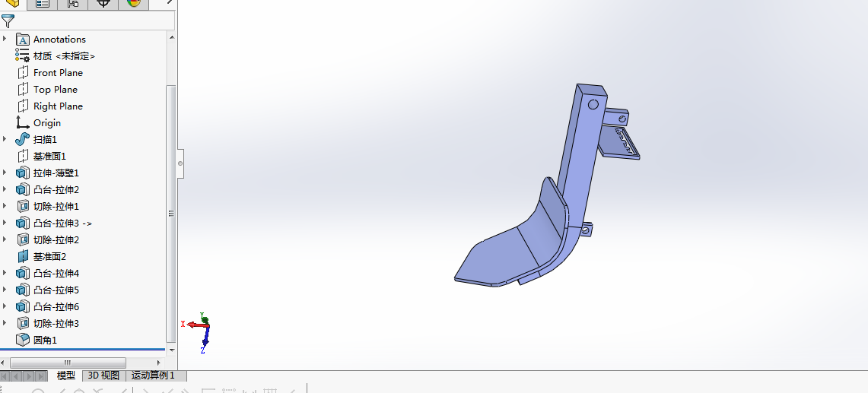868x393 pixels.
Task: Expand the 切除-拉伸3 feature node
Action: click(5, 323)
